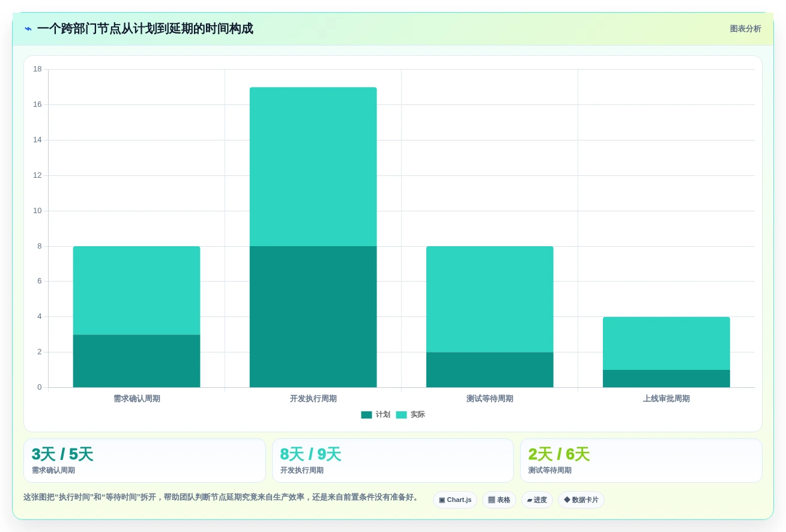The width and height of the screenshot is (786, 532).
Task: Click the light 实际 bar segment for 测试等待周期
Action: click(489, 299)
